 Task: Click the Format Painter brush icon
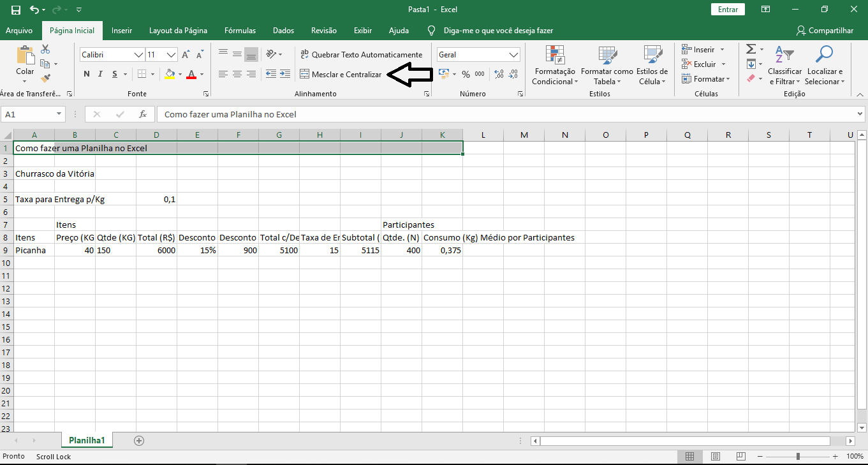(45, 78)
